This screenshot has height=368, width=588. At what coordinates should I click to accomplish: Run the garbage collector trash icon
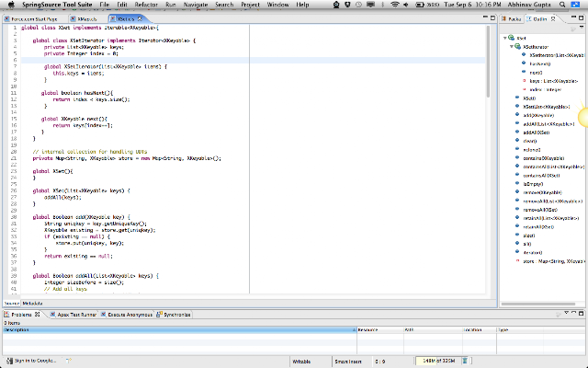coord(465,361)
